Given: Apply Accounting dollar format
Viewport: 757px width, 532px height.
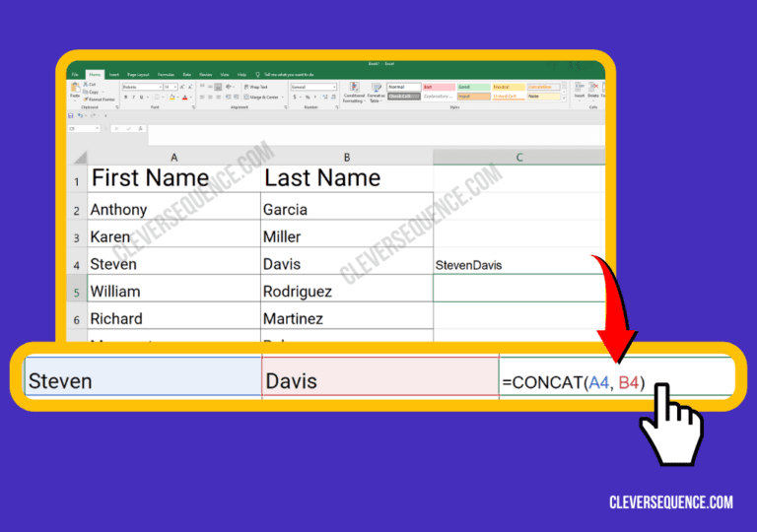Looking at the screenshot, I should pos(295,97).
